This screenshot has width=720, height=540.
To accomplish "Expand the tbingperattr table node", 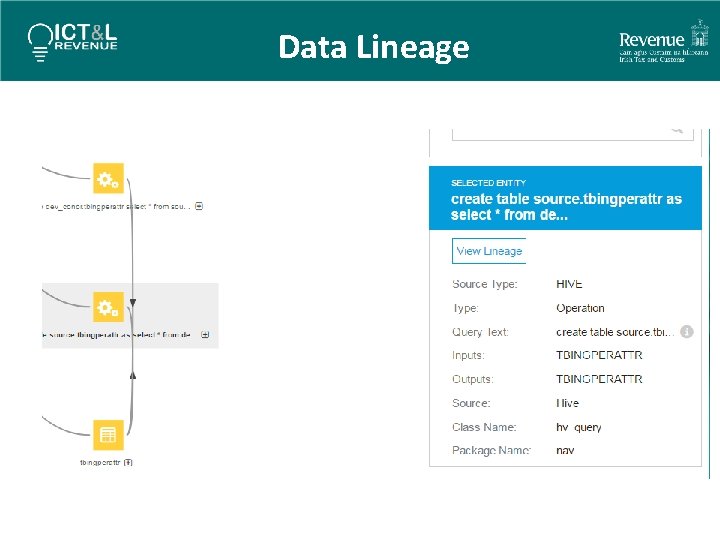I will point(128,462).
